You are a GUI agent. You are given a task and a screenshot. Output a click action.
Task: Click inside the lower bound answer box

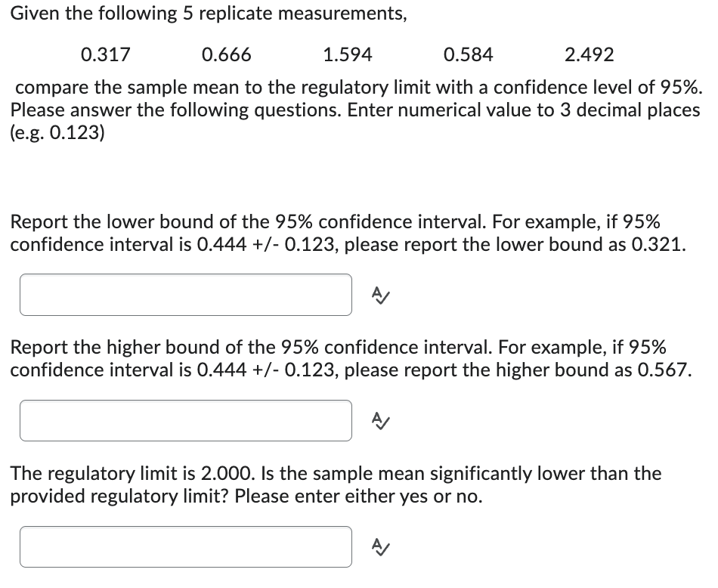185,295
